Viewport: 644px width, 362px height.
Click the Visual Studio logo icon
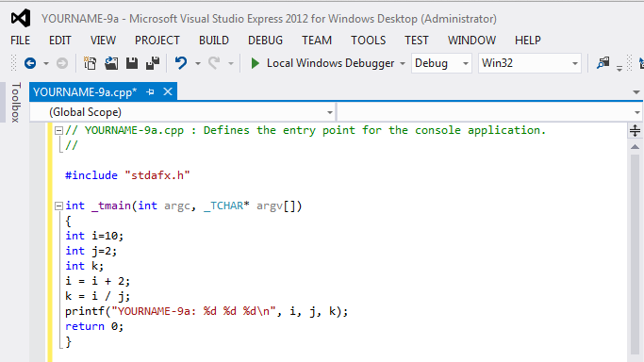[21, 19]
